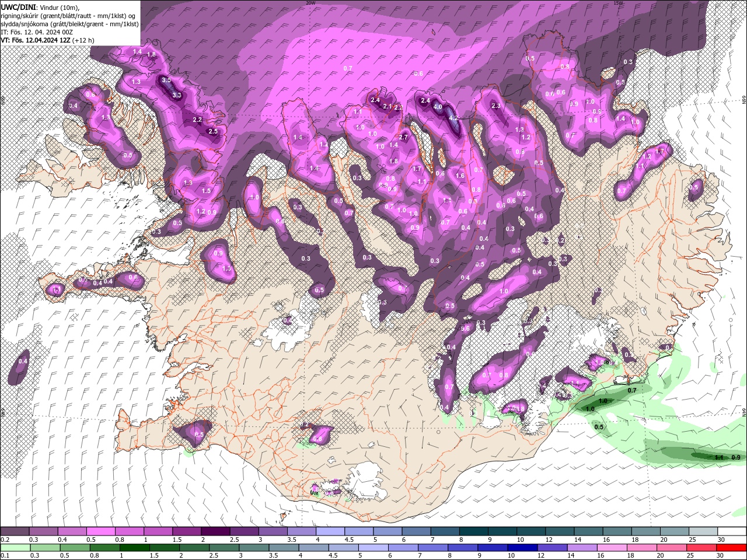
Task: Click the title line 'UWC/DINI: Vindur (10m),'
Action: (x=40, y=7)
